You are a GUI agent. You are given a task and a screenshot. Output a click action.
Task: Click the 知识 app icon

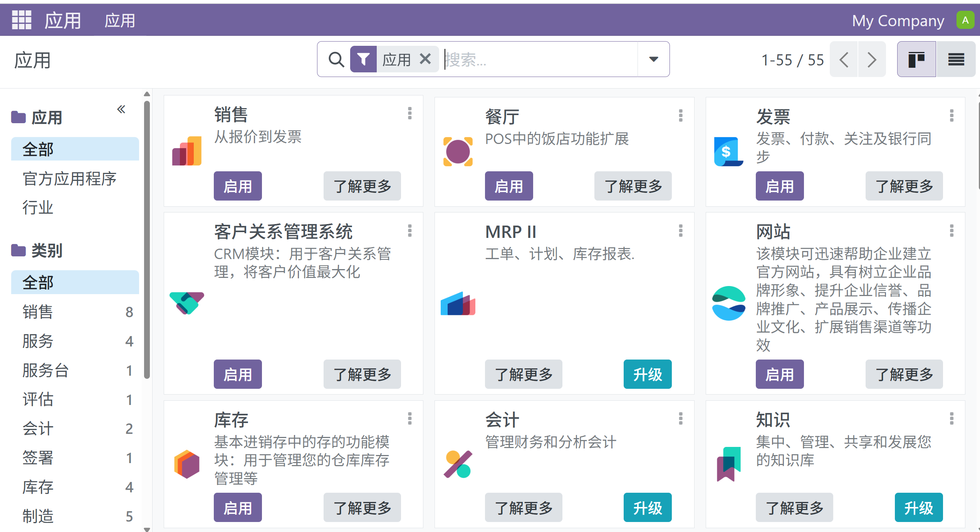728,464
